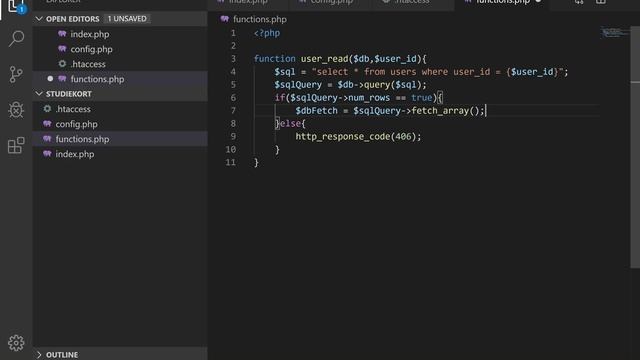Click the editor vertical scrollbar
This screenshot has height=360, width=640.
pos(635,147)
